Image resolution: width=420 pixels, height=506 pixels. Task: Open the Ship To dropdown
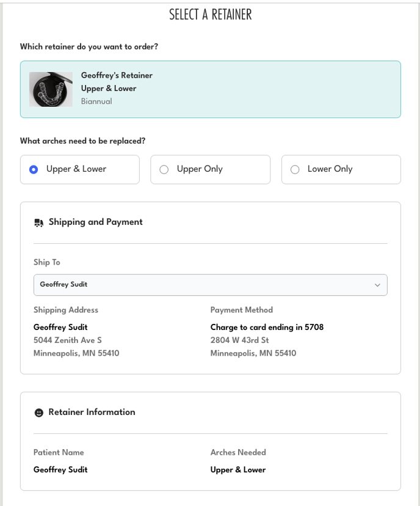point(210,285)
